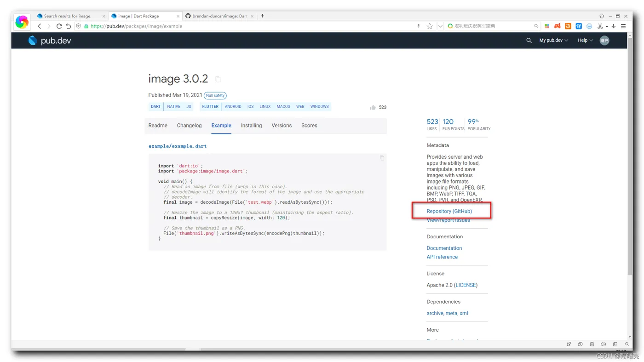The image size is (644, 362).
Task: Click the Null safety badge
Action: (x=215, y=96)
